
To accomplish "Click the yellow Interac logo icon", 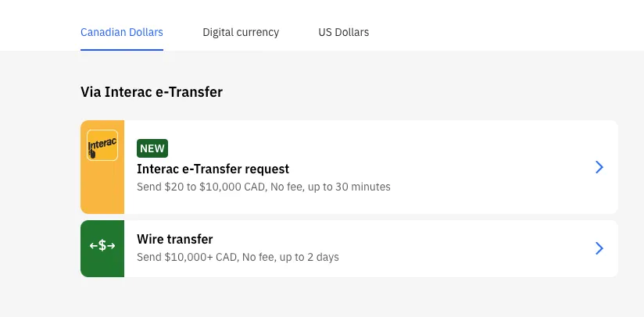I will tap(102, 145).
